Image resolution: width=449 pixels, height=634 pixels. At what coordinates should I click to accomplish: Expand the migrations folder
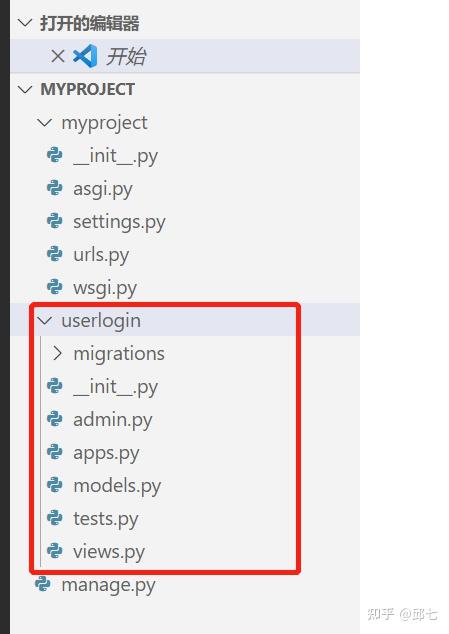coord(57,353)
